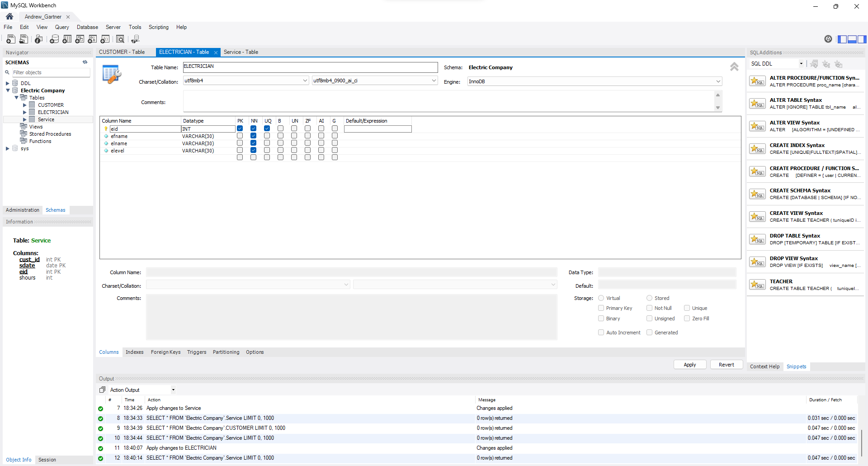Toggle NN checkbox for efname column
The image size is (868, 466).
(x=254, y=136)
